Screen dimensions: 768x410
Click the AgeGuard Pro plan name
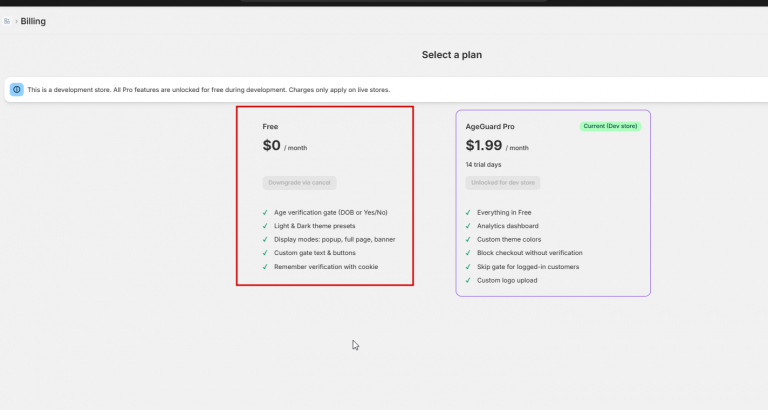[490, 126]
